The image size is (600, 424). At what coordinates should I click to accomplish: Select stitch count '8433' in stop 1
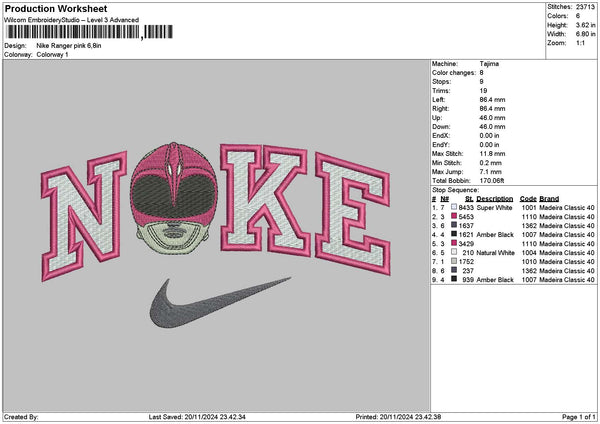tap(466, 207)
